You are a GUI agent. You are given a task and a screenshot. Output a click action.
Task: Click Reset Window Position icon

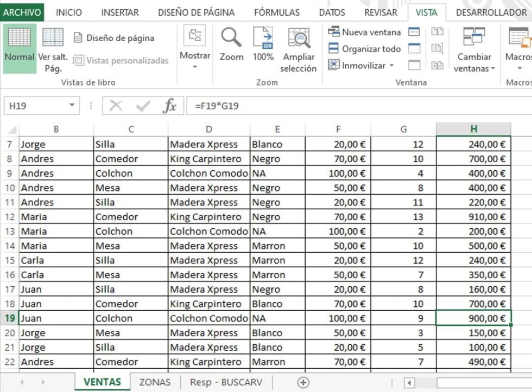438,65
